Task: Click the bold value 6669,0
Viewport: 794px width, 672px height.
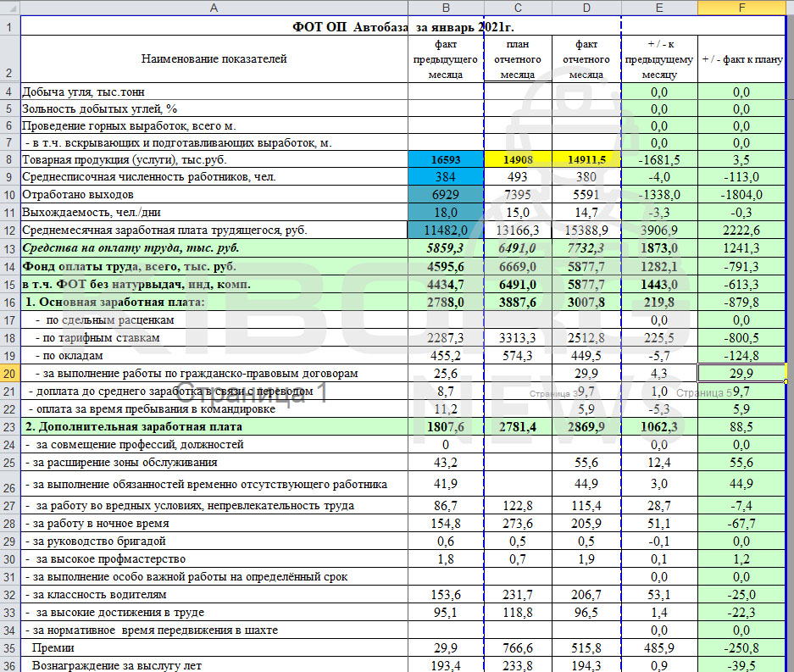Action: tap(518, 266)
